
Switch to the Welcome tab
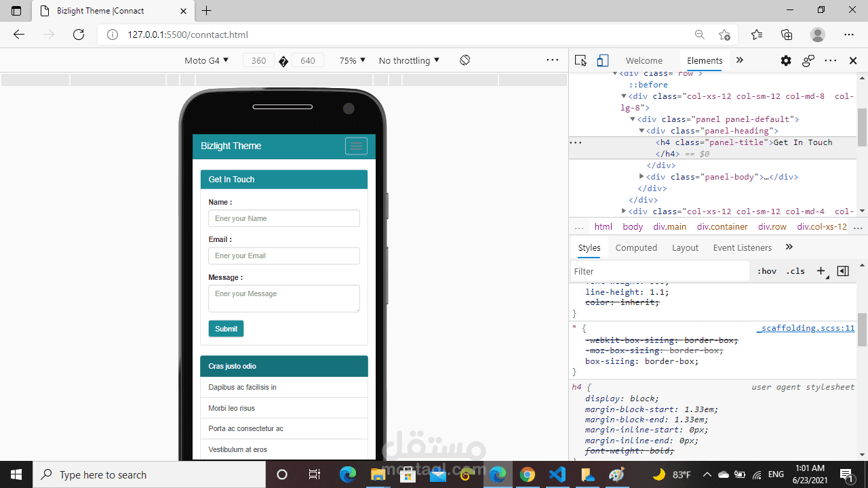click(x=644, y=60)
